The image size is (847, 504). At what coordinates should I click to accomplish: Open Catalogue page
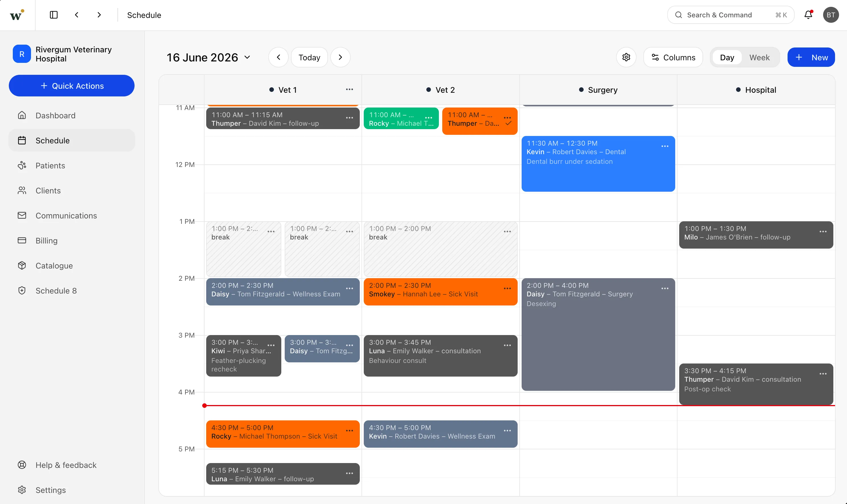click(x=72, y=266)
